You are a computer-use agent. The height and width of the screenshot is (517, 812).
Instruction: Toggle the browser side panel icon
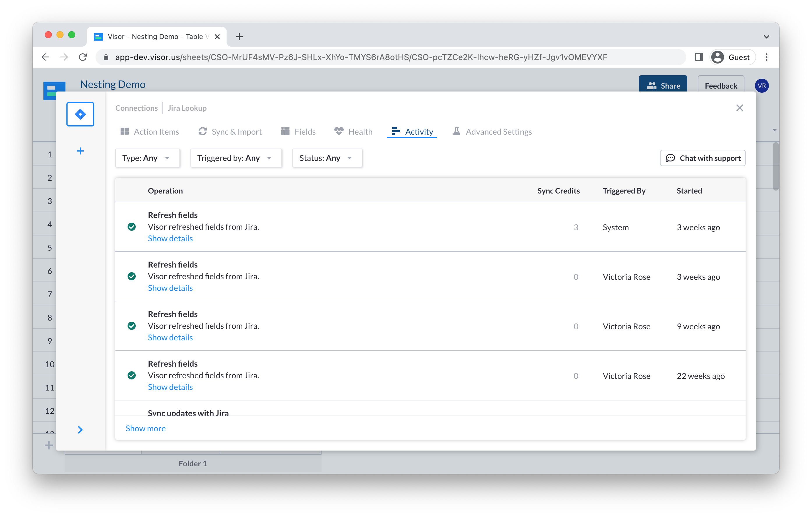699,57
